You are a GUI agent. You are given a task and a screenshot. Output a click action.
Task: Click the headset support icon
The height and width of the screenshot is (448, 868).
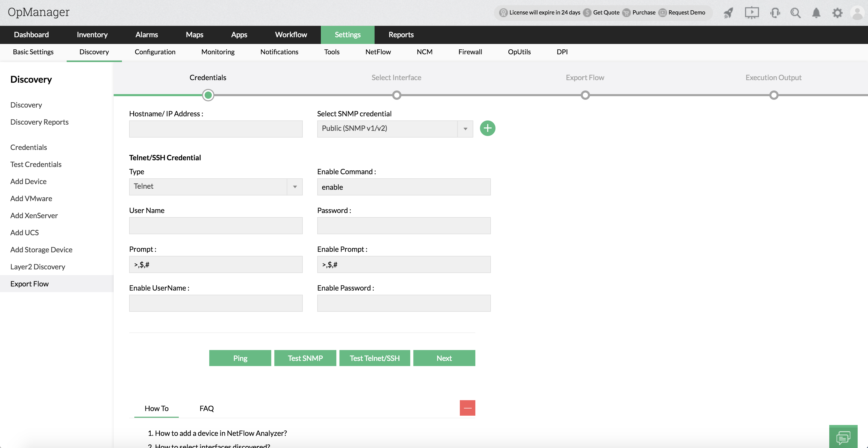tap(775, 13)
